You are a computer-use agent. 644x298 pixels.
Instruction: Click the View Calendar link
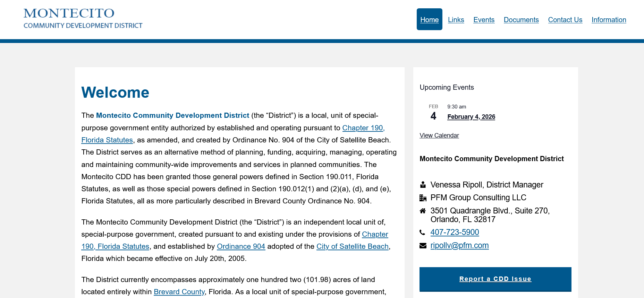tap(439, 135)
